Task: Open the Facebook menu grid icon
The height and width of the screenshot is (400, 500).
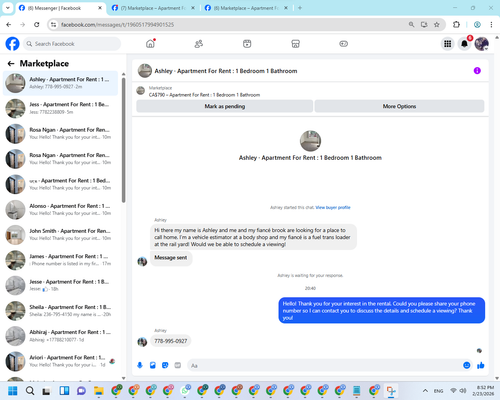Action: click(448, 44)
